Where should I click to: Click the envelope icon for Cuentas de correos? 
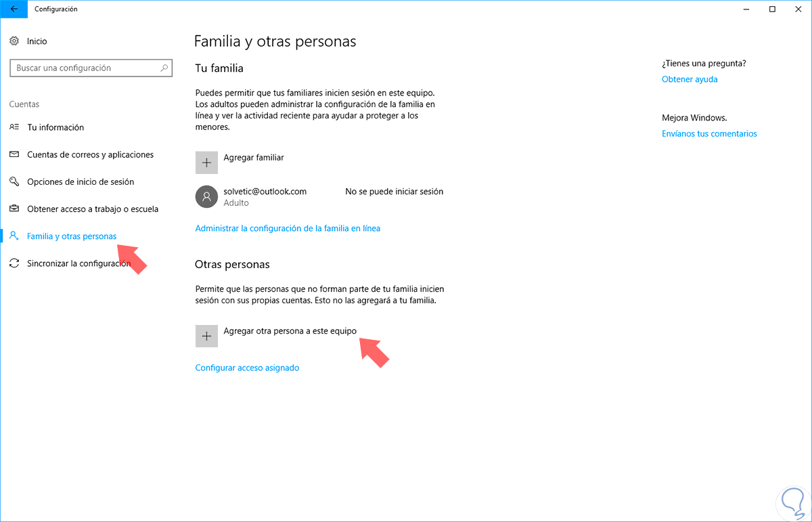click(14, 155)
